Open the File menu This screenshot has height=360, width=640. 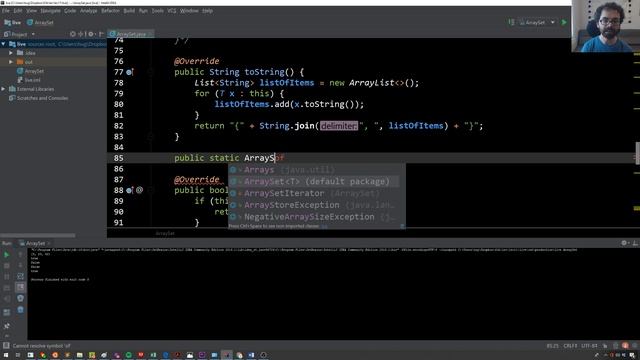click(x=5, y=11)
